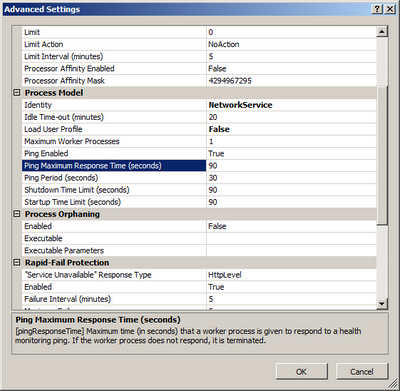Click Process Orphaning Enabled False value
The image size is (400, 391).
click(x=291, y=226)
